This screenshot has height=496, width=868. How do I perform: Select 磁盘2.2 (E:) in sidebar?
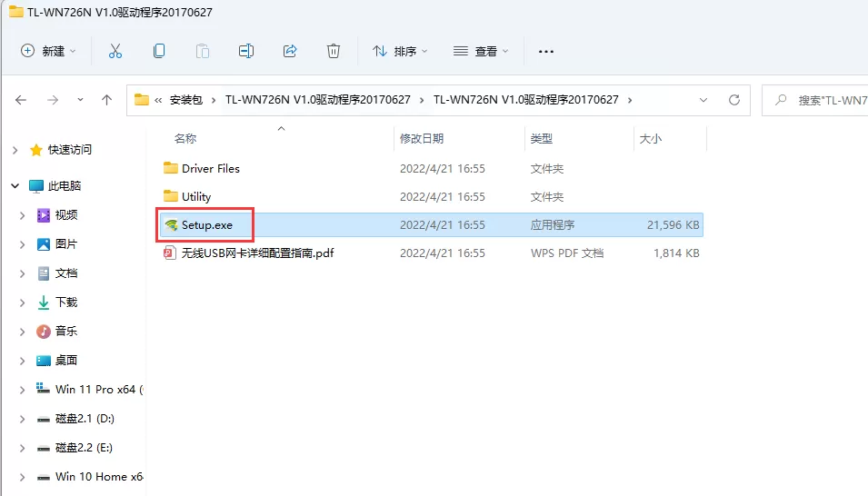85,448
